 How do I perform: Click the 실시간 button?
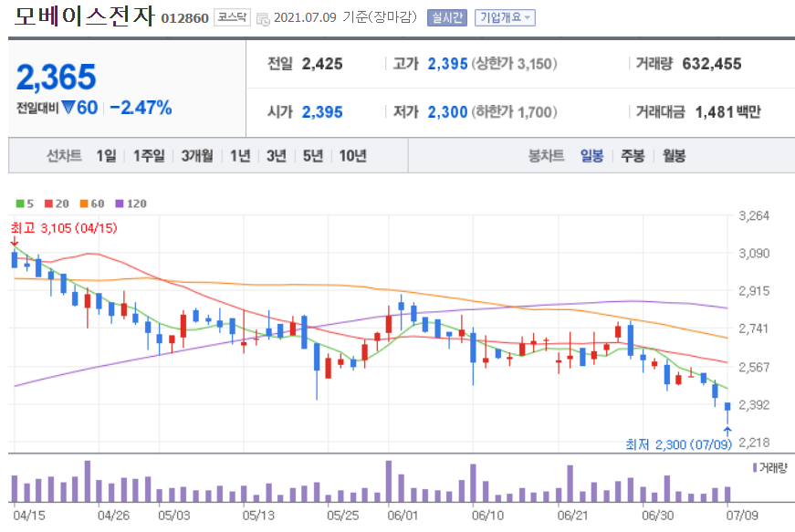(x=446, y=17)
